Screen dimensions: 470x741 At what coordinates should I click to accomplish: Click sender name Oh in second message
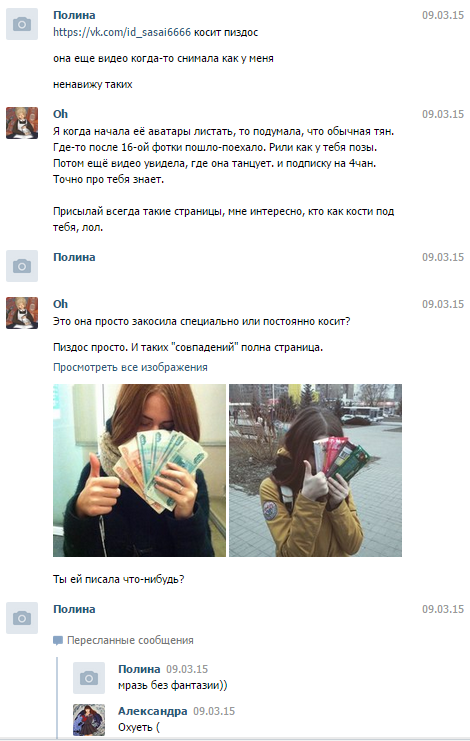(x=60, y=114)
